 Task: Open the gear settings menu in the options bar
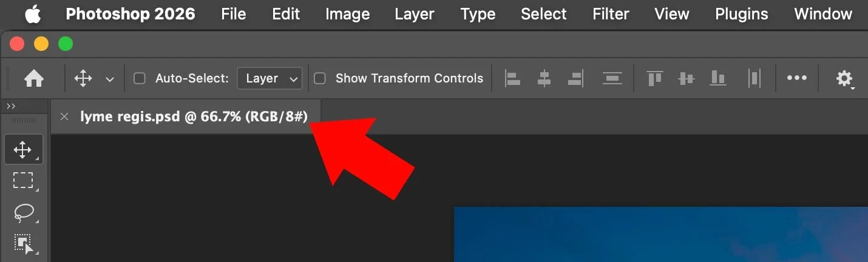pos(844,78)
